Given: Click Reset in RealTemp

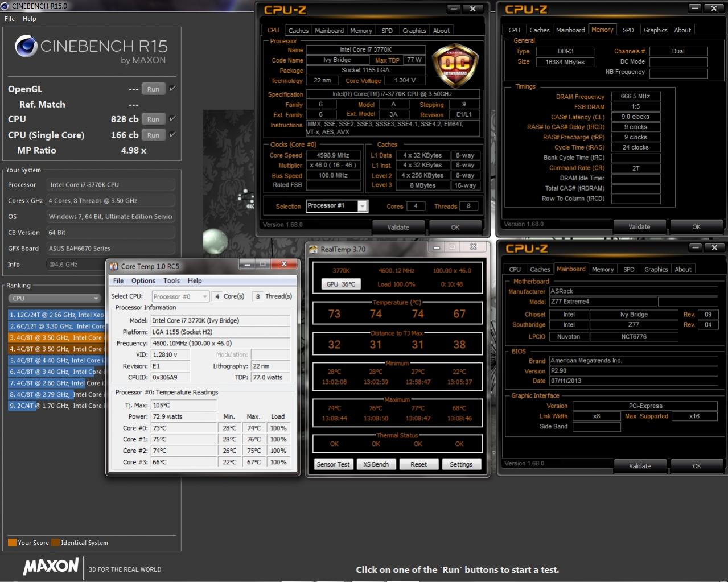Looking at the screenshot, I should coord(418,464).
